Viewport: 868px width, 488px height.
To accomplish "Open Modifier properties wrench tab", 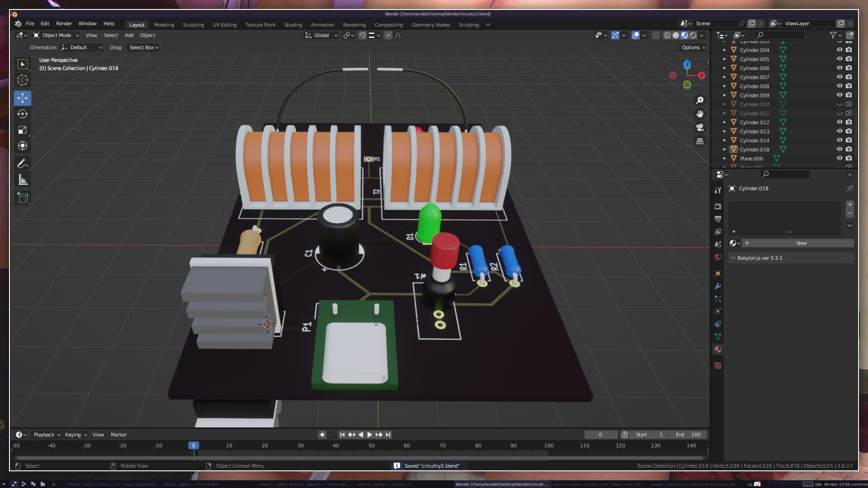I will click(x=717, y=286).
